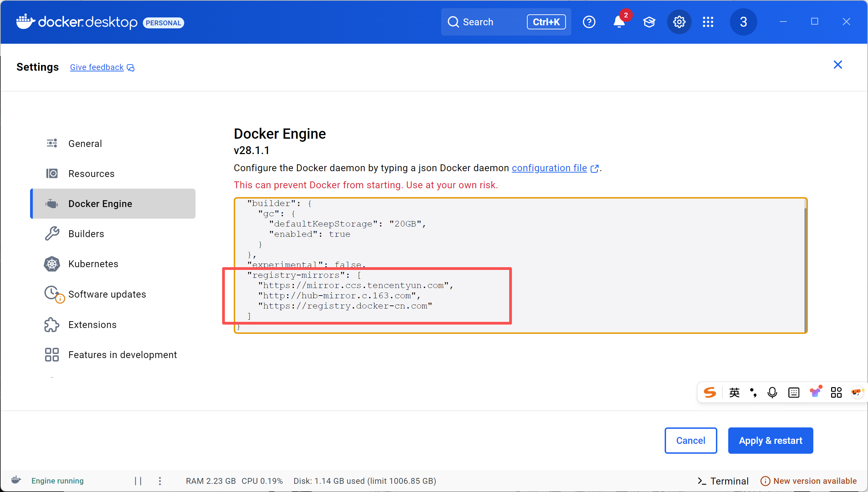868x492 pixels.
Task: Open the Learning center graduation cap icon
Action: tap(649, 22)
